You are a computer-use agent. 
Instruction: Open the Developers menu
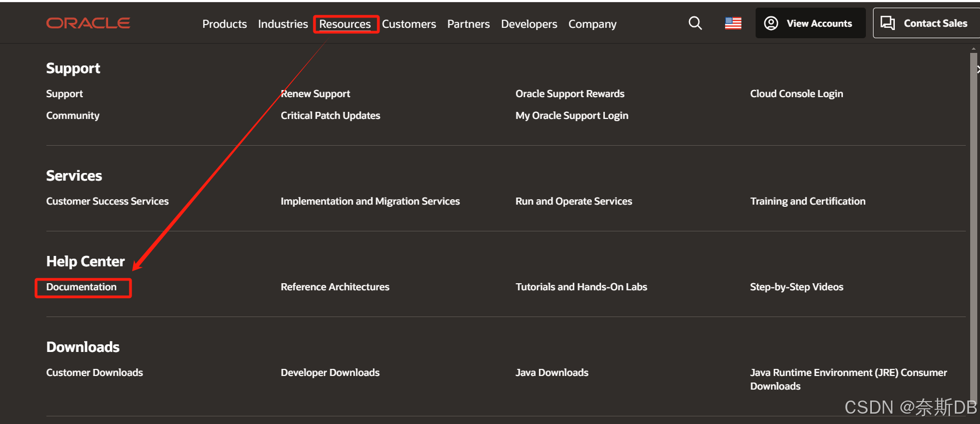coord(529,24)
